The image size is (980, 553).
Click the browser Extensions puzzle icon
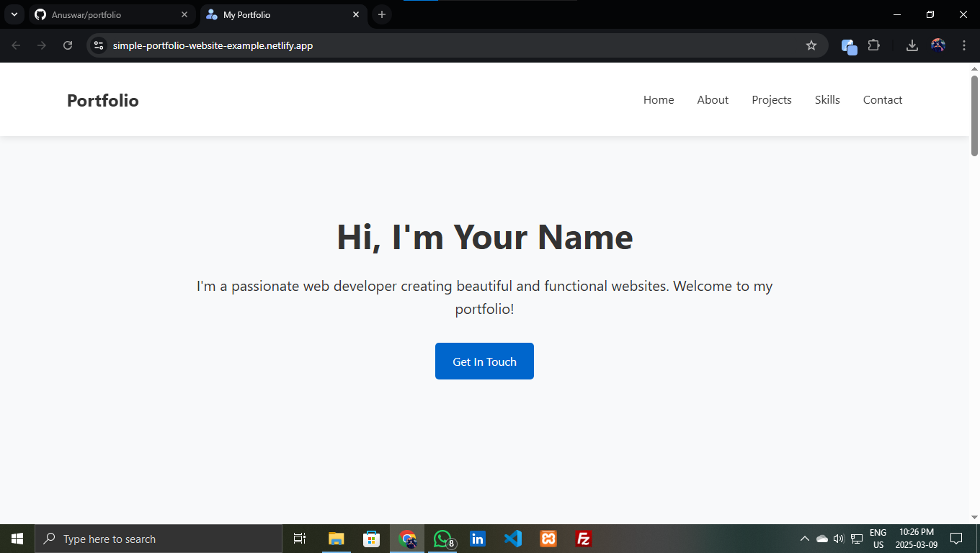(x=874, y=45)
